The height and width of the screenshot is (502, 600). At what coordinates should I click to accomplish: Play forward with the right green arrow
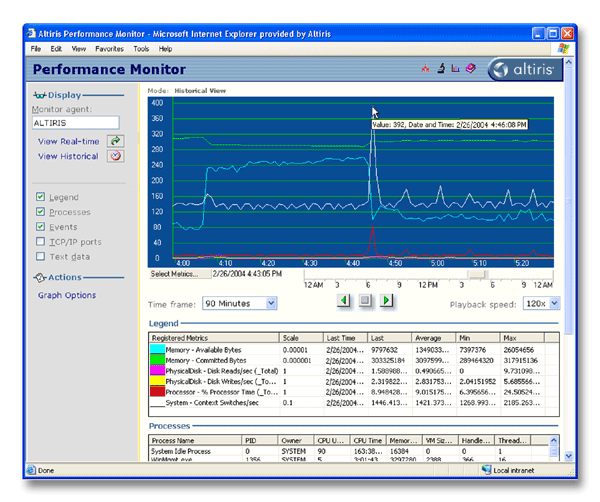click(386, 300)
